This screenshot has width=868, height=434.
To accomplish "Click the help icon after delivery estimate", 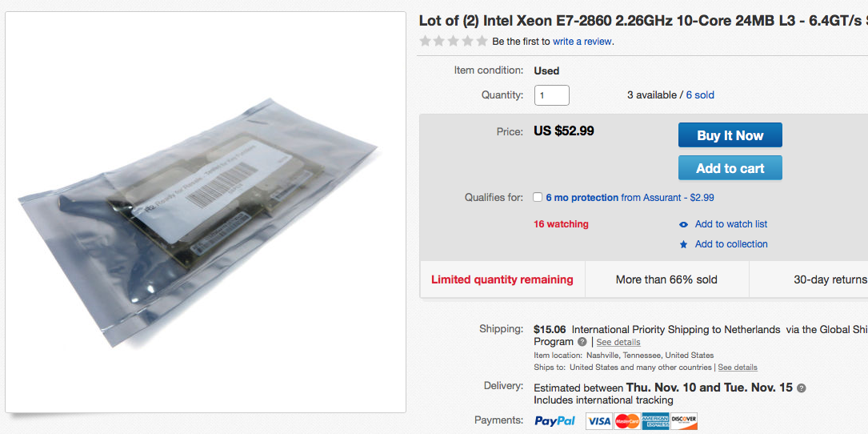I will (801, 388).
